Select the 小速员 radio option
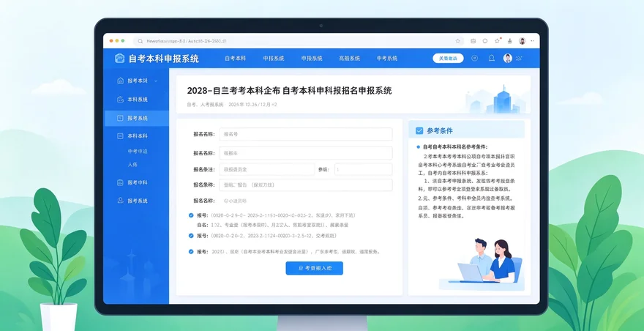This screenshot has width=644, height=331. [x=225, y=201]
